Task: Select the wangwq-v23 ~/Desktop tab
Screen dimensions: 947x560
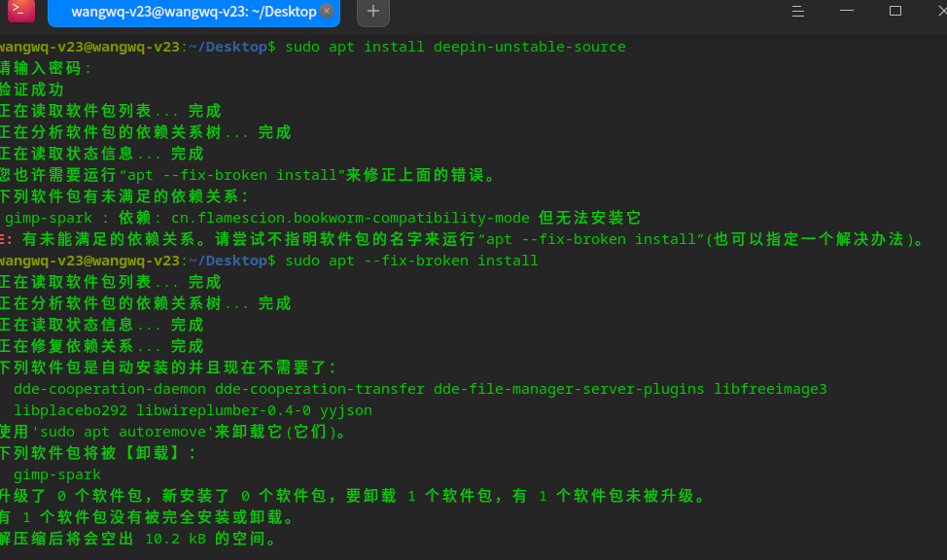Action: click(193, 12)
